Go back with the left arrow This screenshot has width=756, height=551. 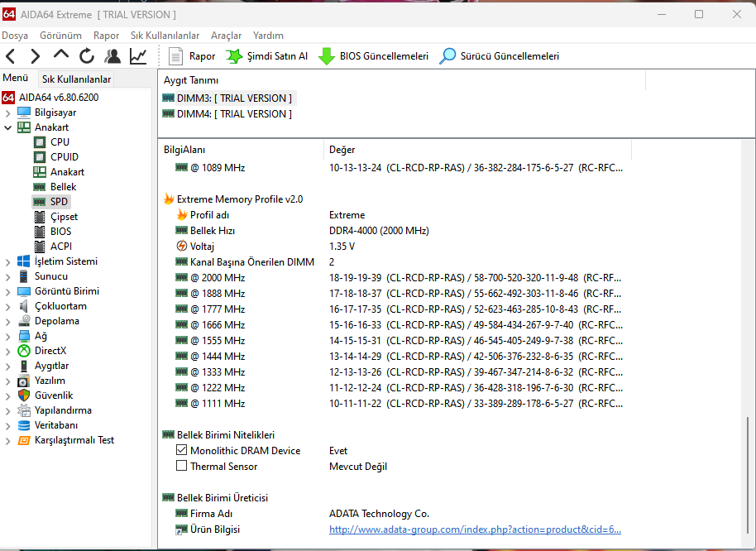pyautogui.click(x=11, y=56)
